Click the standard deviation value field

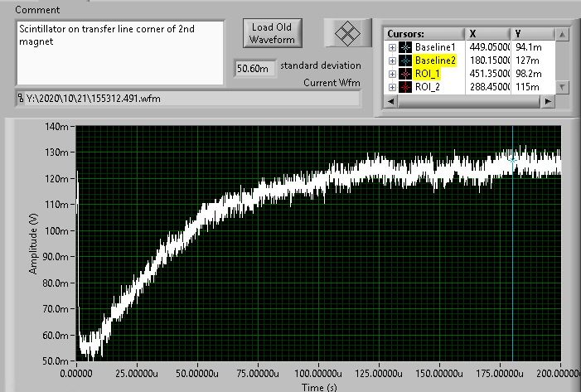(255, 69)
